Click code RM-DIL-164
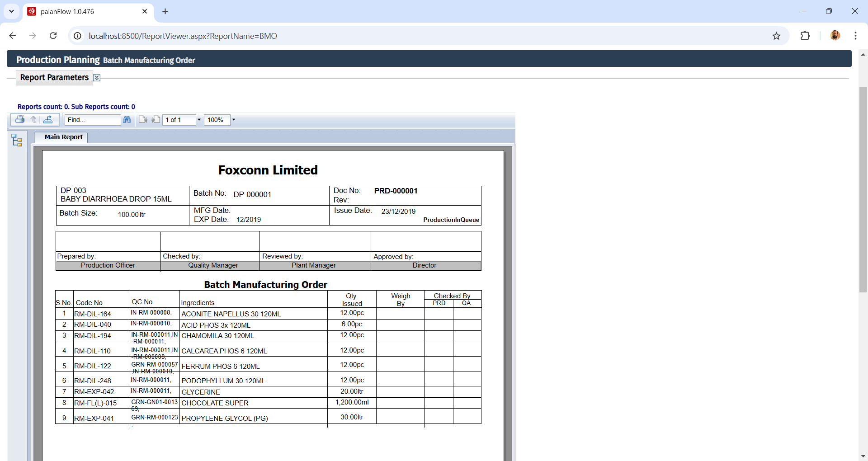 pos(93,314)
